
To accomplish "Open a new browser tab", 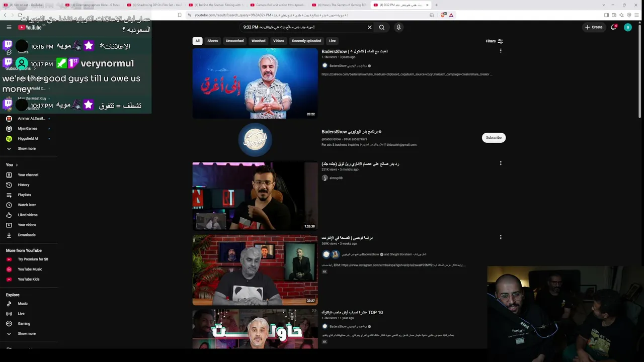I will point(436,5).
